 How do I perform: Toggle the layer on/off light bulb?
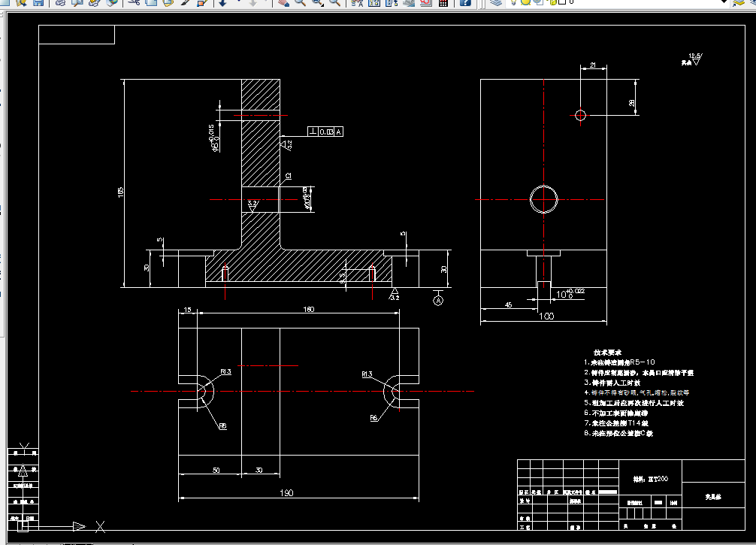[x=513, y=2]
